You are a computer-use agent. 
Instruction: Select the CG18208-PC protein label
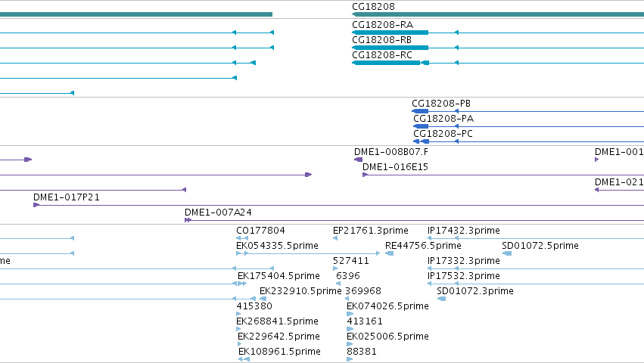coord(443,134)
